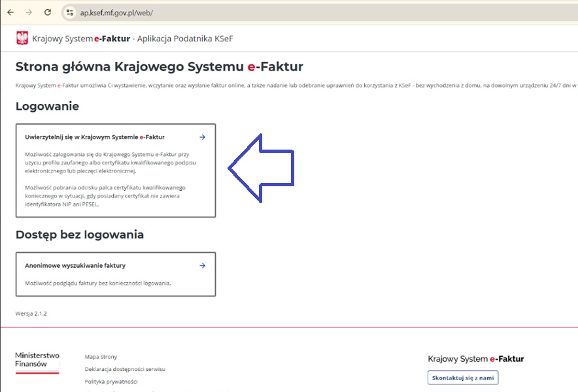Click the Polish eagle emblem logo
Viewport: 578px width, 392px height.
pyautogui.click(x=22, y=39)
